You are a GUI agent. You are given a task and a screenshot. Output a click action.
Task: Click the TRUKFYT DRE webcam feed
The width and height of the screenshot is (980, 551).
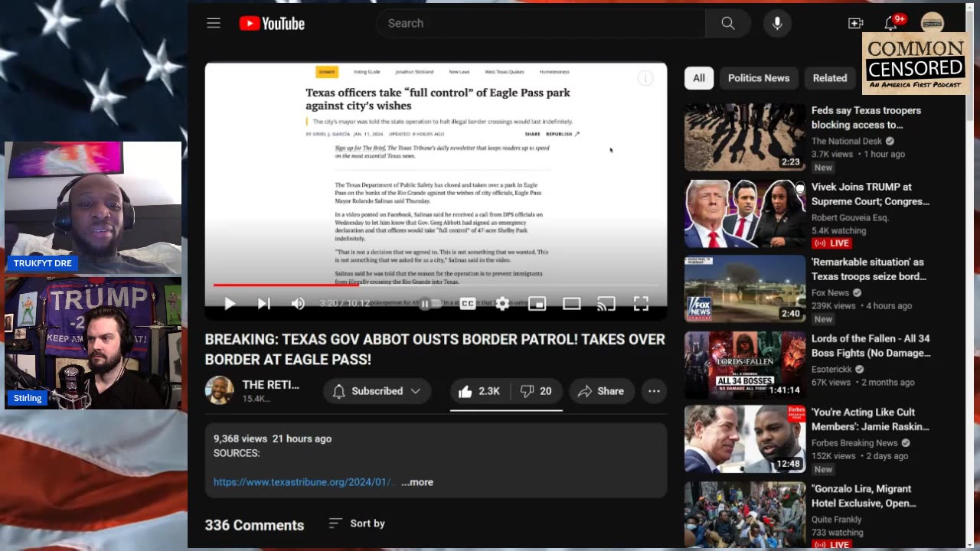coord(93,208)
